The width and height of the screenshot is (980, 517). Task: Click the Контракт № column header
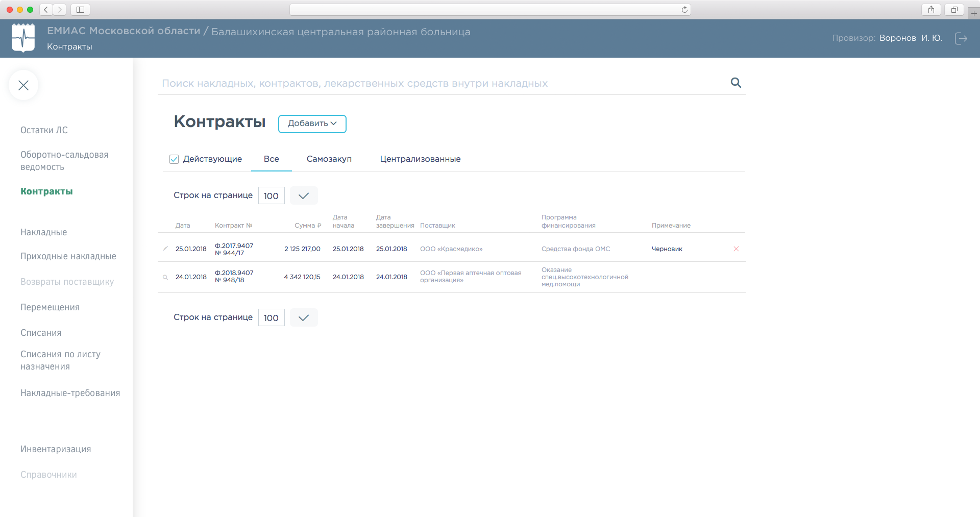[x=234, y=226]
